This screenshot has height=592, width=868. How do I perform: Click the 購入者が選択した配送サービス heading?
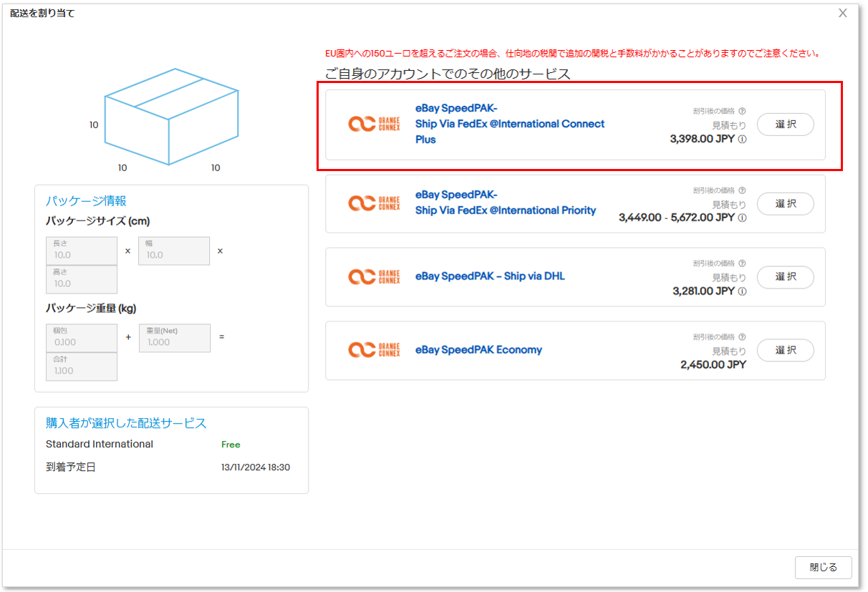click(126, 423)
